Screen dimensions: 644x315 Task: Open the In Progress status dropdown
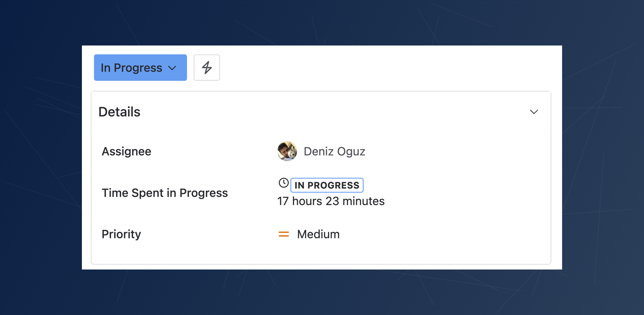coord(140,68)
